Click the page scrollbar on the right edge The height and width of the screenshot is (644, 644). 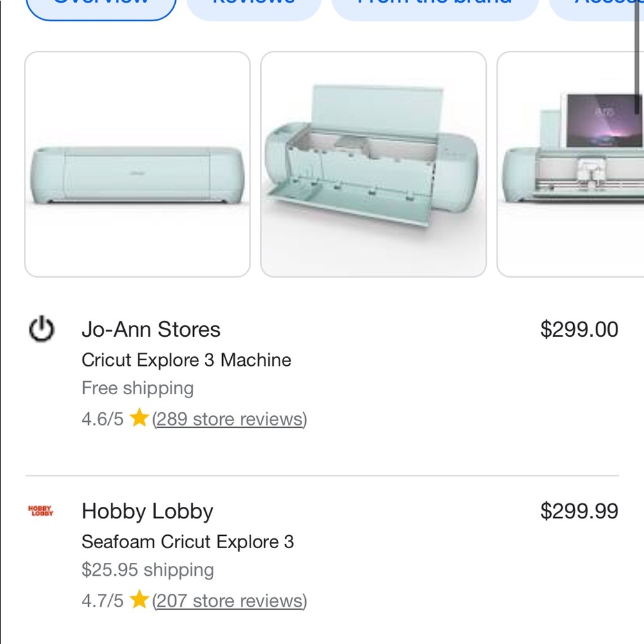[x=638, y=58]
